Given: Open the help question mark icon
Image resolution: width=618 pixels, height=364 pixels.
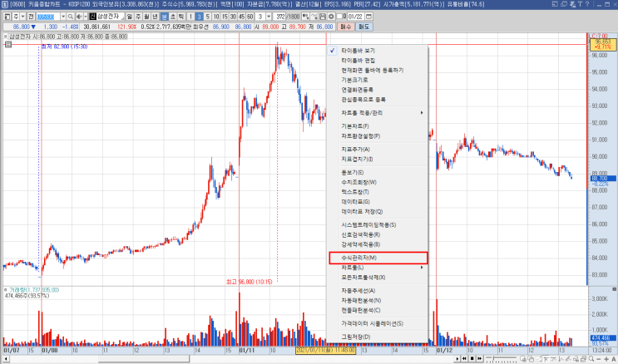Looking at the screenshot, I should click(x=587, y=4).
